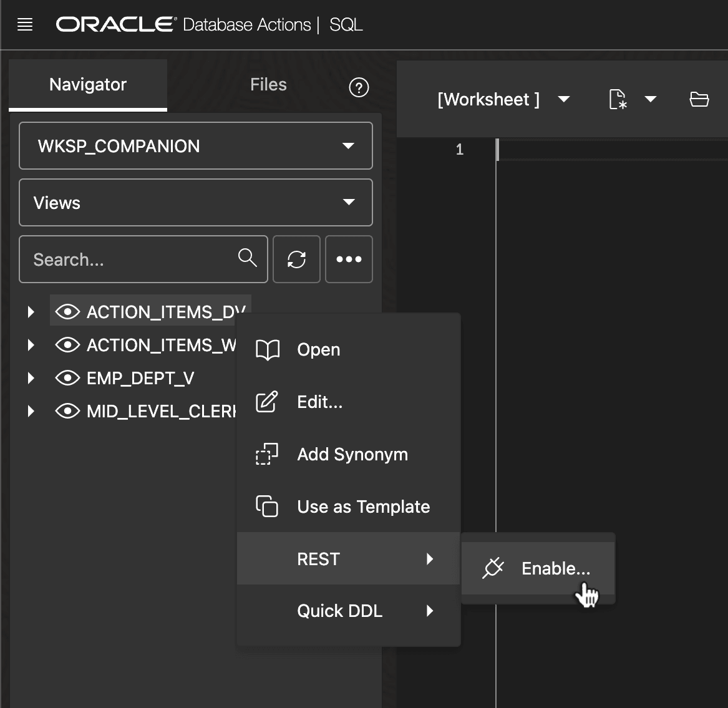Click into line 1 of SQL editor
Screen dimensions: 728x708
click(x=613, y=150)
